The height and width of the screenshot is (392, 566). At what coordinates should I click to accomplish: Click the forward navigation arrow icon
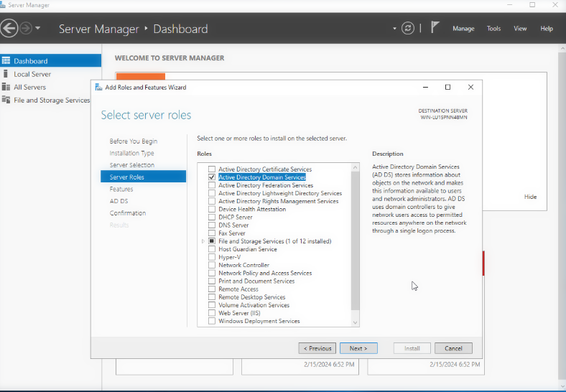25,29
